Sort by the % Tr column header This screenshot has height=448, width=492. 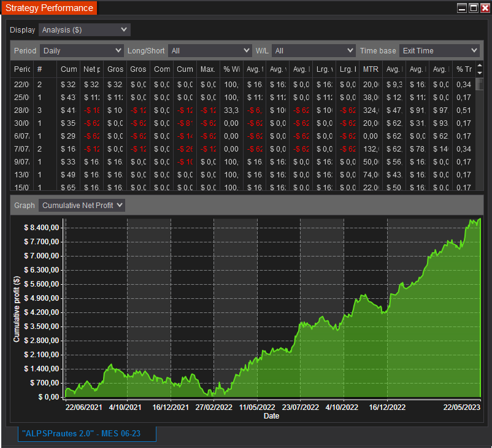[464, 69]
